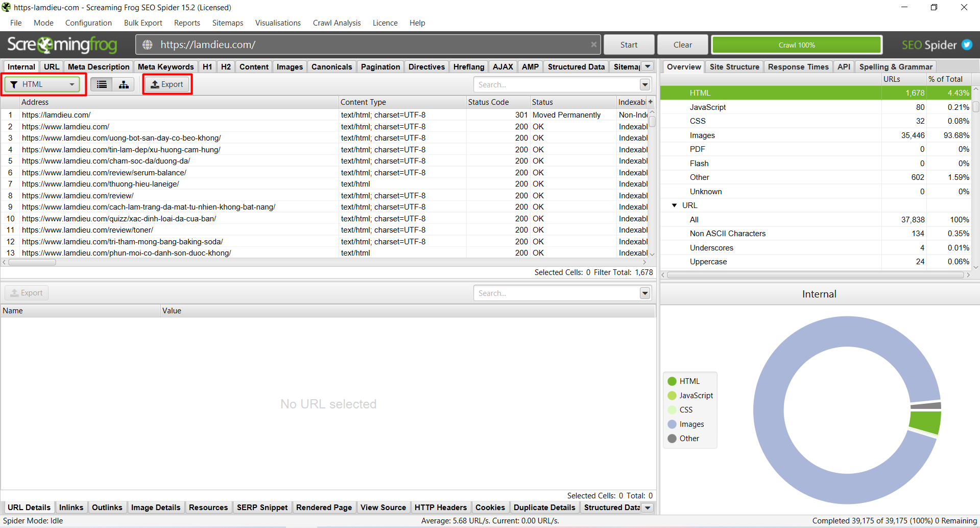This screenshot has width=980, height=528.
Task: Click the Clear button
Action: 682,44
